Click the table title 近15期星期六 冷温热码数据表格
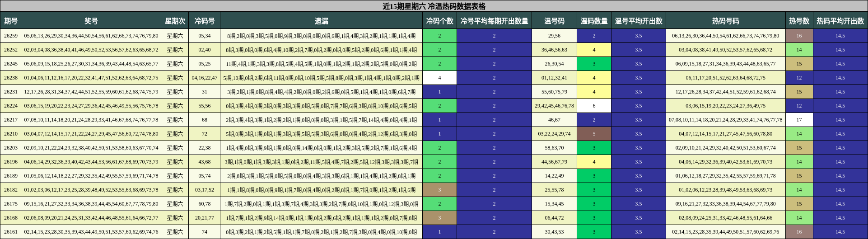This screenshot has width=868, height=239. [434, 6]
